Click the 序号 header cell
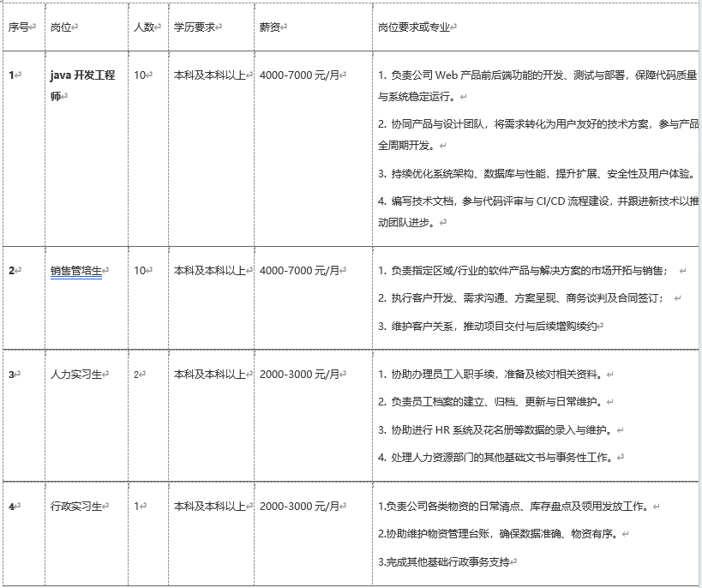 pyautogui.click(x=20, y=27)
